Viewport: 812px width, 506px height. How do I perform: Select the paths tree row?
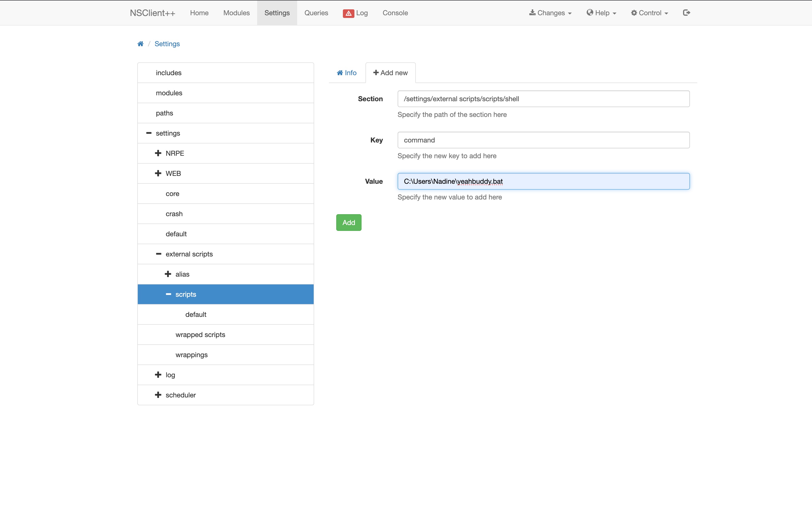tap(225, 113)
